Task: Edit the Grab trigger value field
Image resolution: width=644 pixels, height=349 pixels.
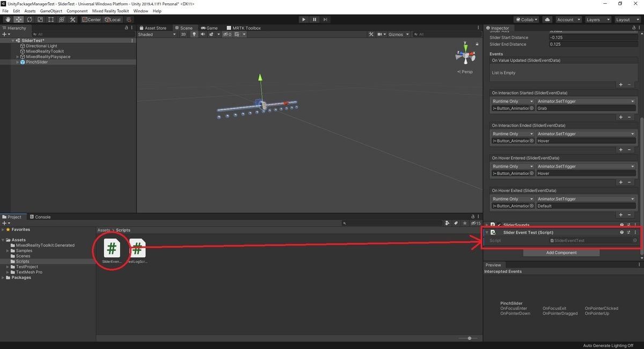Action: (x=586, y=108)
